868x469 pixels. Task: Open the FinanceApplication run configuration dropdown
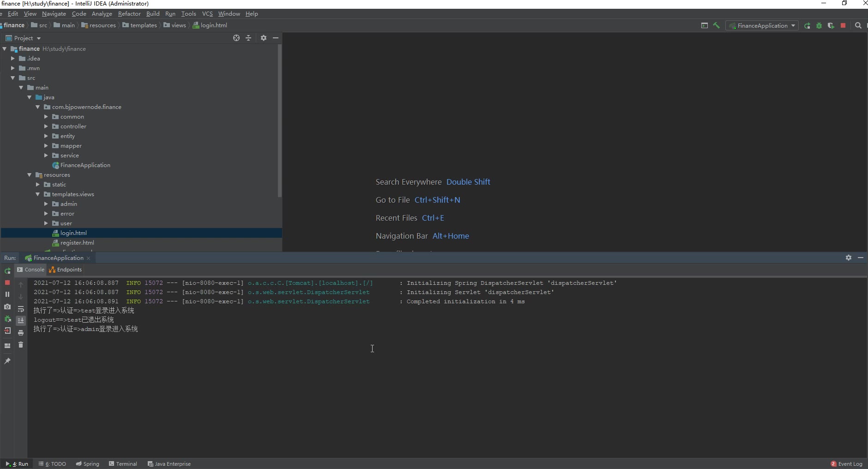(x=762, y=25)
